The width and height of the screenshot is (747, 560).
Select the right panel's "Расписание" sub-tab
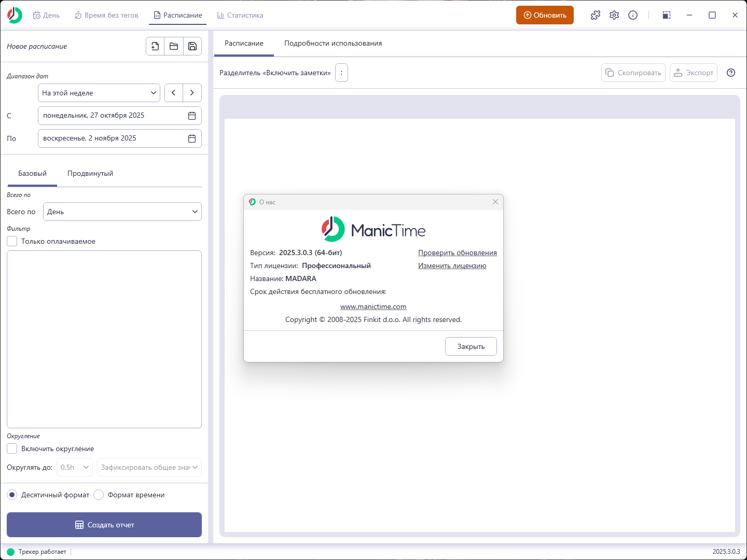coord(244,44)
